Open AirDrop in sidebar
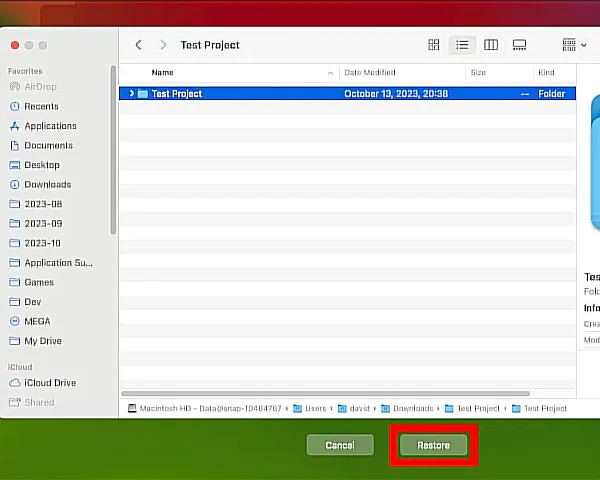The height and width of the screenshot is (480, 600). click(x=33, y=87)
